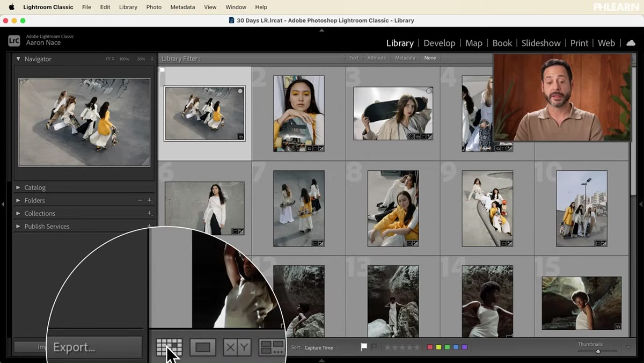Switch to Loupe view icon
This screenshot has height=363, width=644.
203,347
